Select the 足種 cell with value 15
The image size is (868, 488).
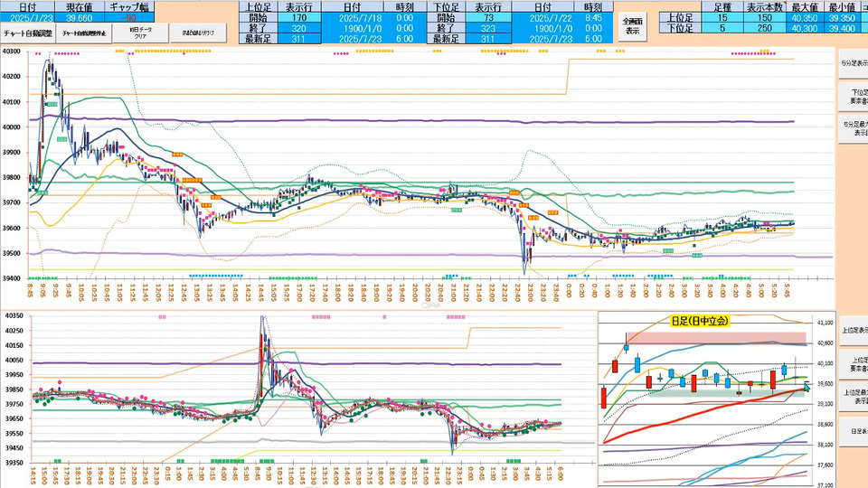[x=721, y=16]
